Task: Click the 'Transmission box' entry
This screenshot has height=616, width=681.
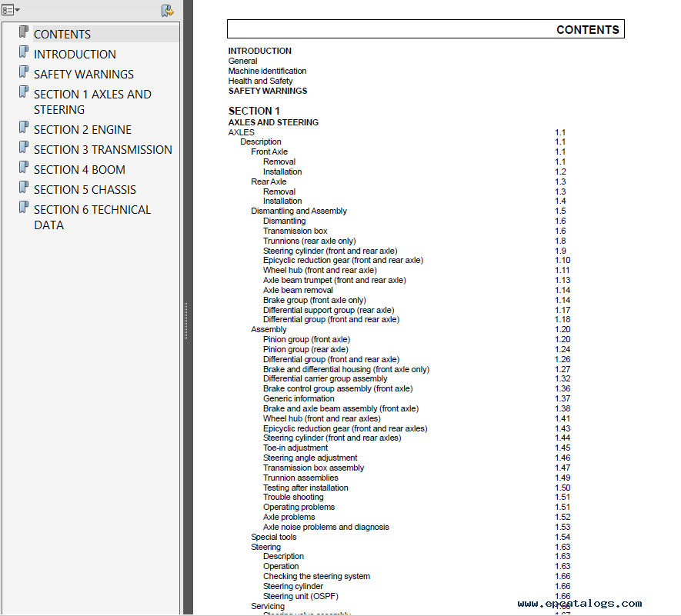Action: tap(295, 231)
